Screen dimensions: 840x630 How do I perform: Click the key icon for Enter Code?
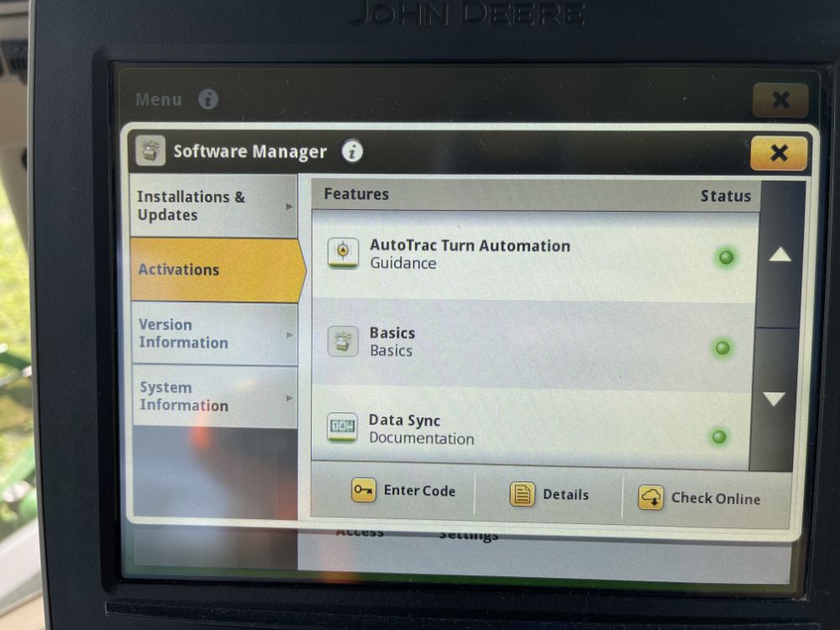click(364, 491)
